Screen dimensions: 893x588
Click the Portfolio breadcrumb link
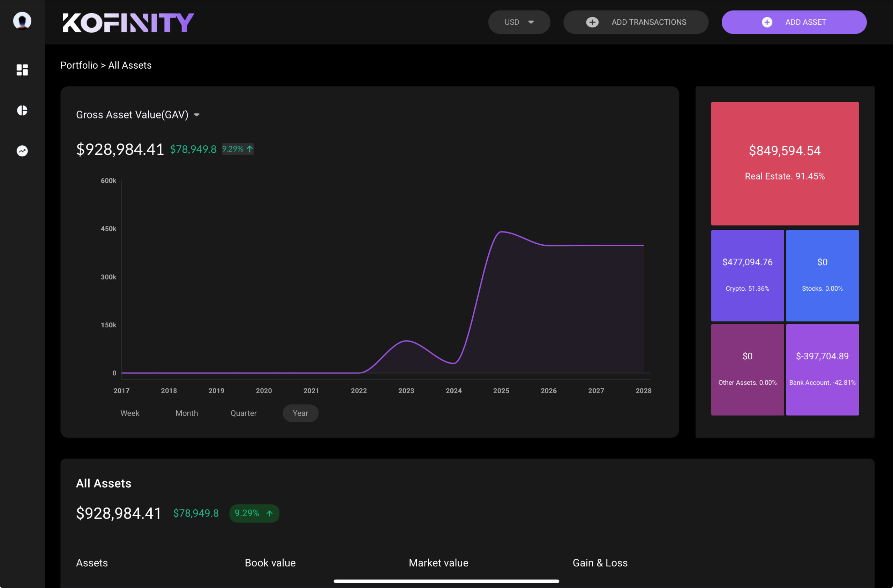[x=79, y=65]
